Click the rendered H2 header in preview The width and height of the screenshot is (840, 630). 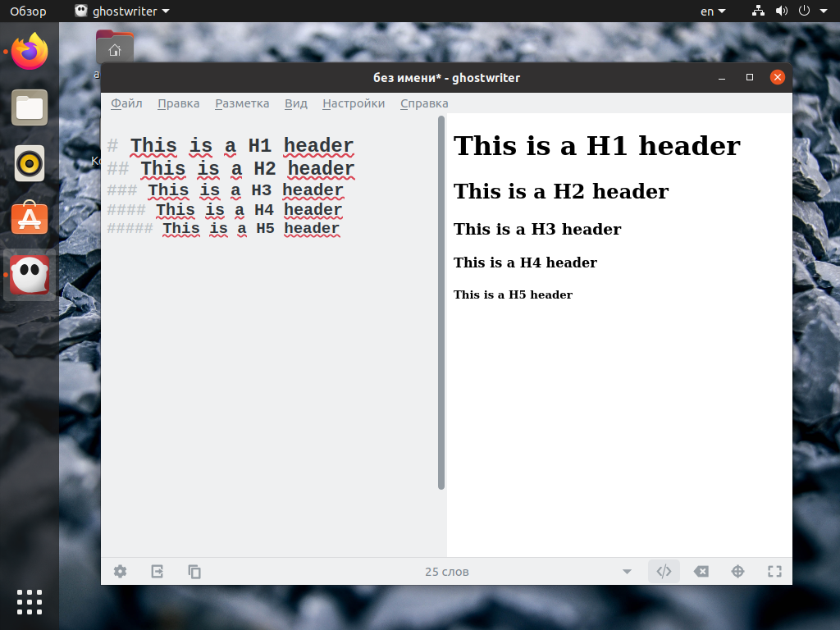561,191
